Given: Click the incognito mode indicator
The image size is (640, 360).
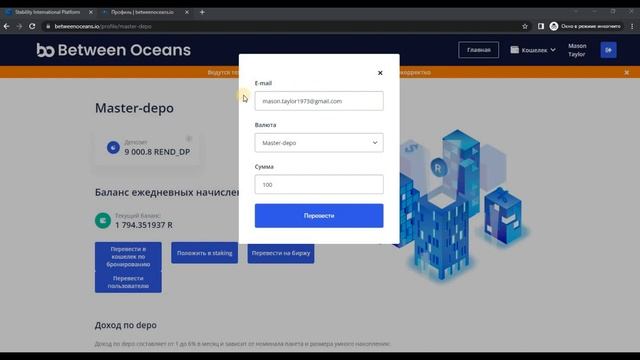Looking at the screenshot, I should pyautogui.click(x=585, y=26).
